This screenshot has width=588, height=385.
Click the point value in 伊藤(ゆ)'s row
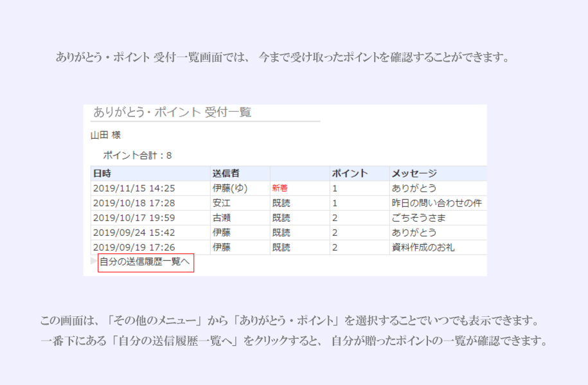point(335,188)
